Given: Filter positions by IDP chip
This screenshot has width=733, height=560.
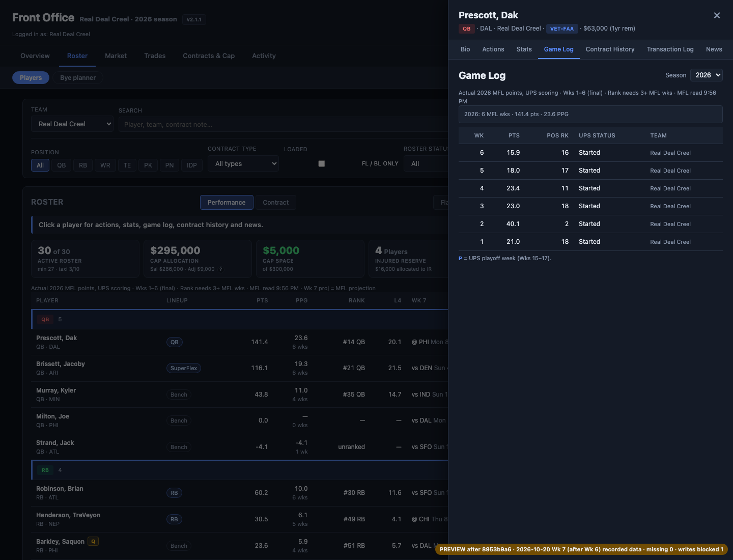Looking at the screenshot, I should [x=192, y=165].
